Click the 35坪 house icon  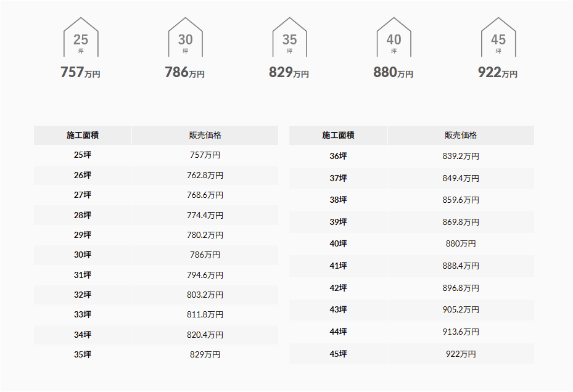(x=290, y=37)
